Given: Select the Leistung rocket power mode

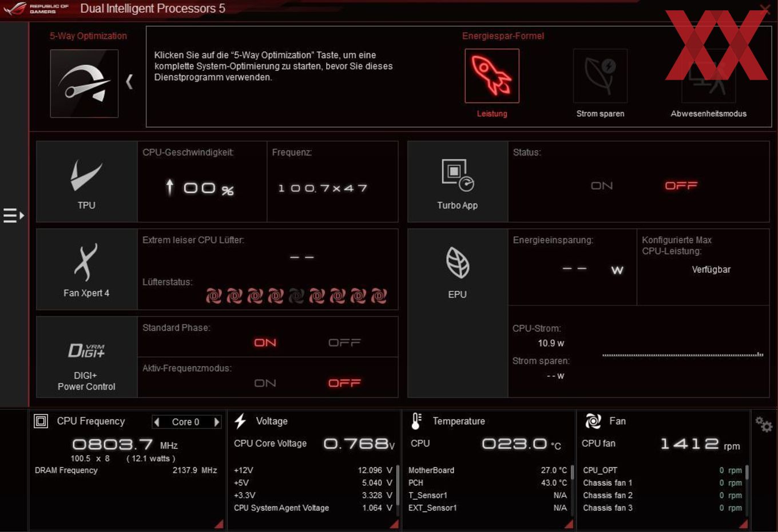Looking at the screenshot, I should 492,76.
